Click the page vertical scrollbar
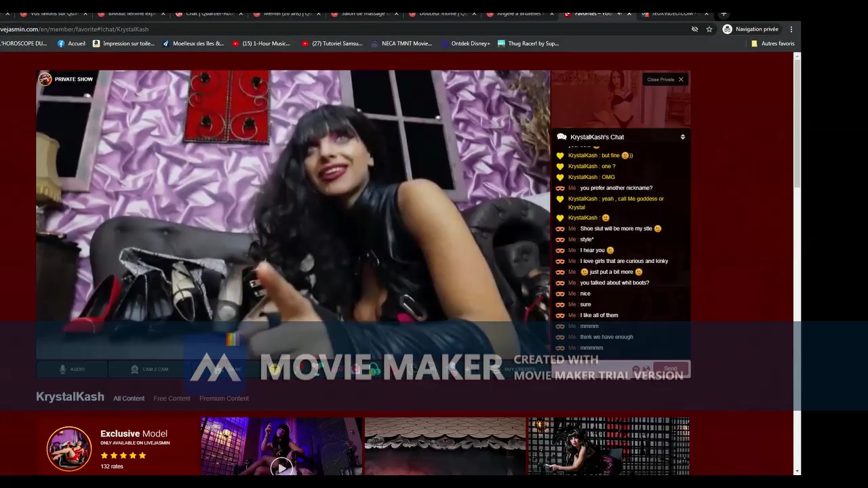Image resolution: width=868 pixels, height=488 pixels. (x=797, y=203)
